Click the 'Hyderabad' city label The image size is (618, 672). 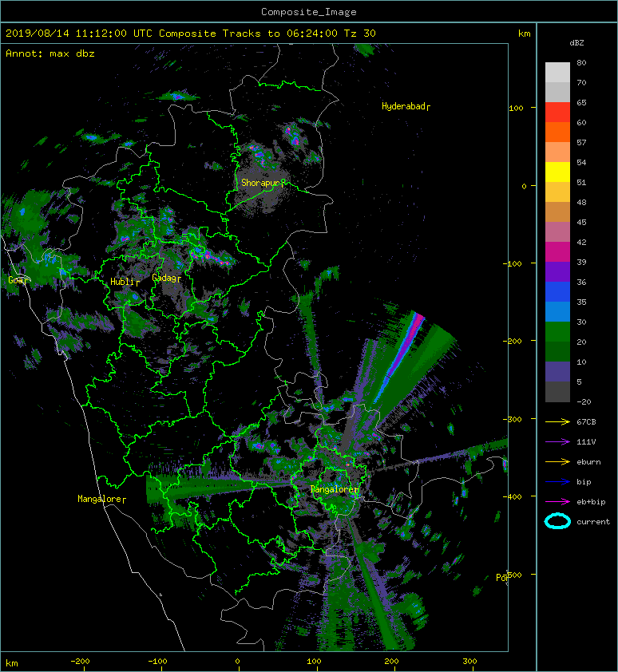pos(403,106)
